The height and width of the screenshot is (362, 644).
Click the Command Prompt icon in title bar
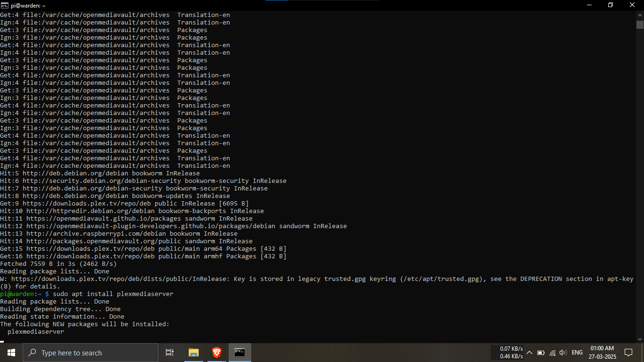tap(5, 5)
